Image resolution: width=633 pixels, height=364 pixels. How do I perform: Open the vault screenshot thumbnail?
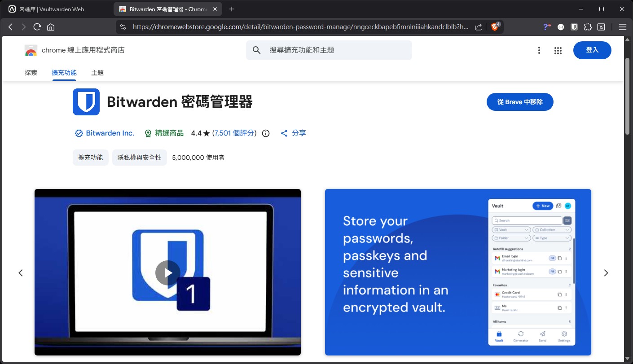(x=458, y=272)
